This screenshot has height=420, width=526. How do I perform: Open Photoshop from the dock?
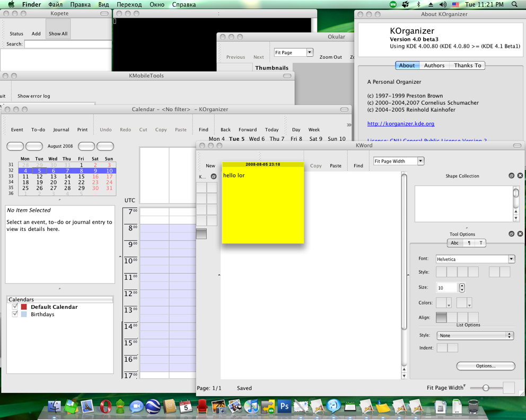284,407
